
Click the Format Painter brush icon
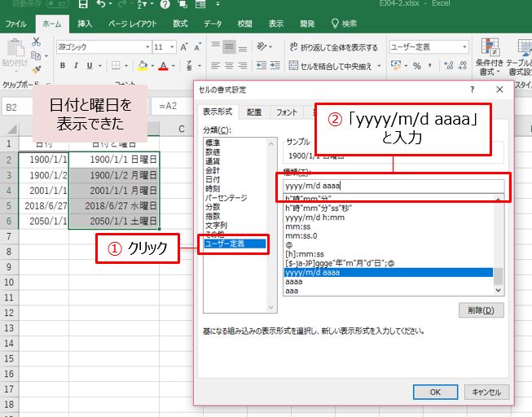coord(37,69)
